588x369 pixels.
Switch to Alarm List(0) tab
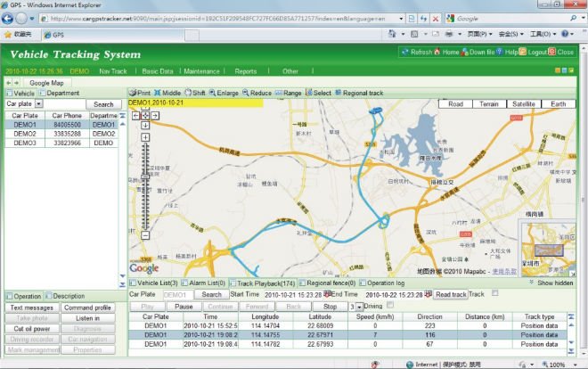point(204,283)
